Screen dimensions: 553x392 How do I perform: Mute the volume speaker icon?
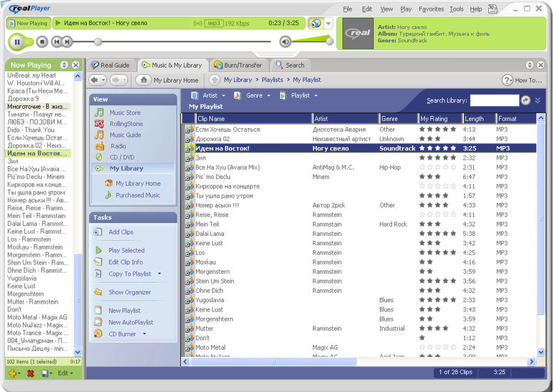285,42
